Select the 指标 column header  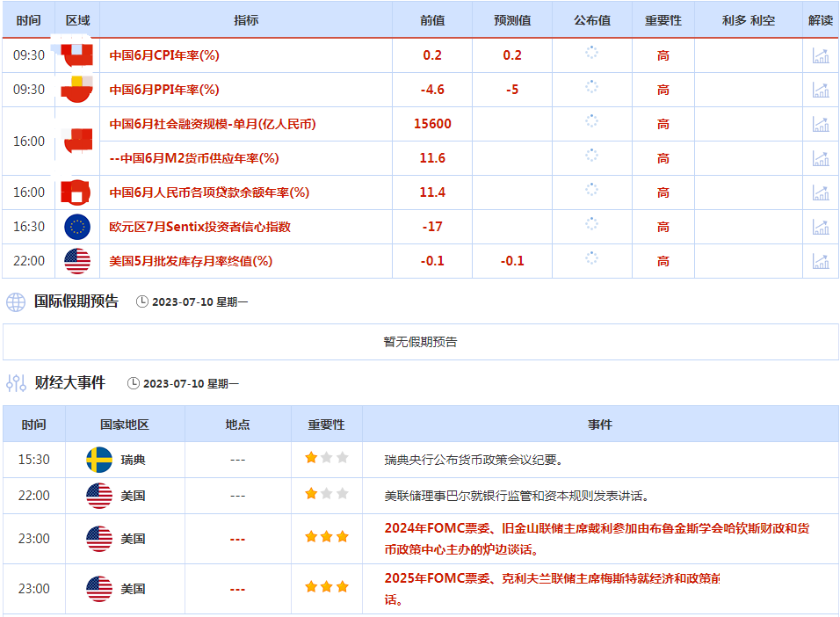tap(246, 20)
